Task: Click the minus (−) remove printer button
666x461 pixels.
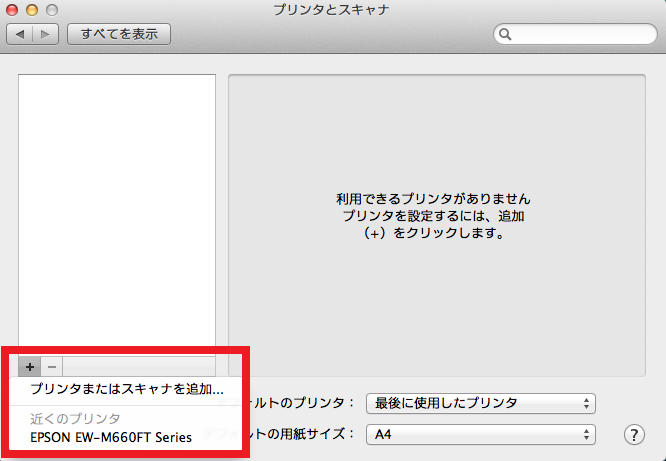Action: pos(53,367)
